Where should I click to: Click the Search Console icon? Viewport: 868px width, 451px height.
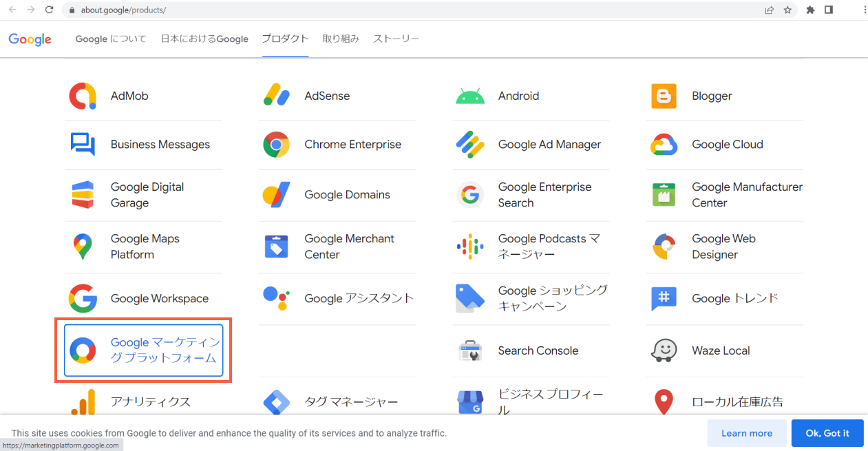(x=471, y=350)
